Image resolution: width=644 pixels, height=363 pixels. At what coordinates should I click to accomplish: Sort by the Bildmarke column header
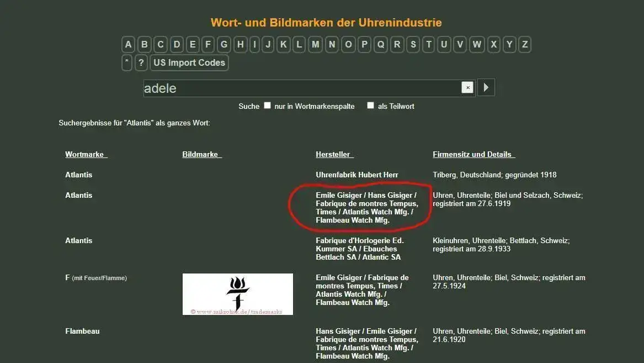pos(202,154)
